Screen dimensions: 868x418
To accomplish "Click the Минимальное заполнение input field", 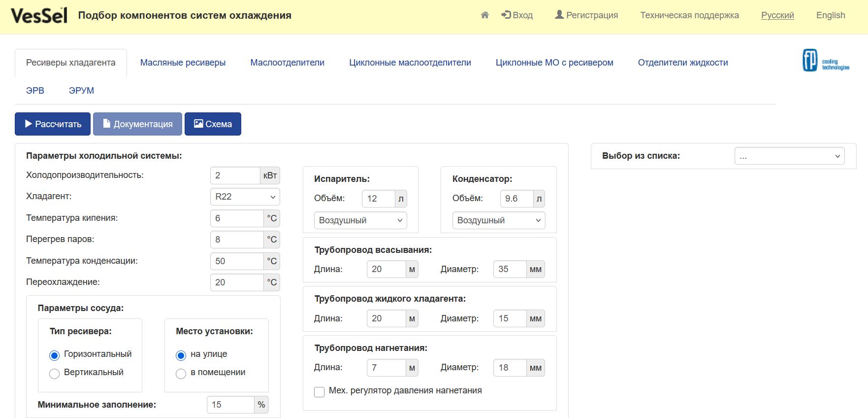I will pos(230,405).
